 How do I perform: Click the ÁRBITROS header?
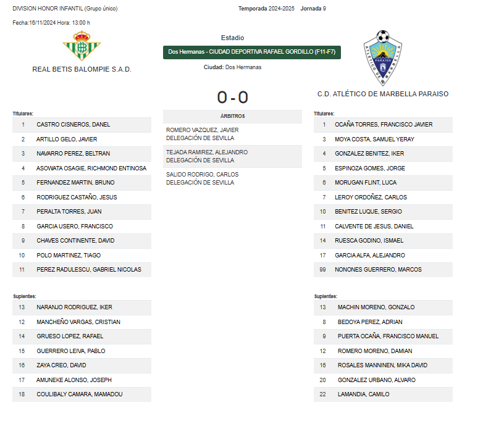coord(232,116)
